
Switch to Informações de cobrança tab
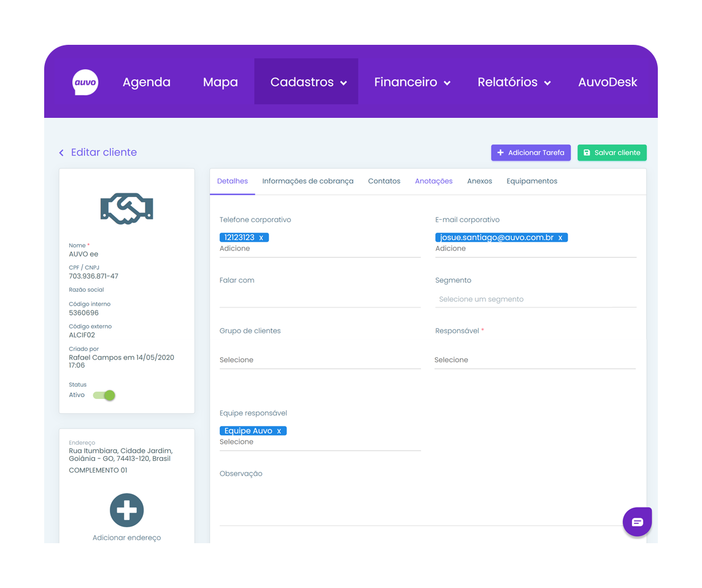tap(307, 181)
